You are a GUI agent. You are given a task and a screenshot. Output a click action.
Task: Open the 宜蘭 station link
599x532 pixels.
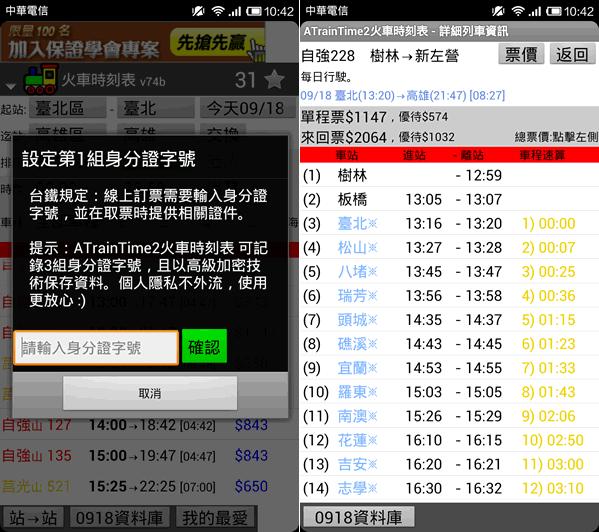coord(357,368)
